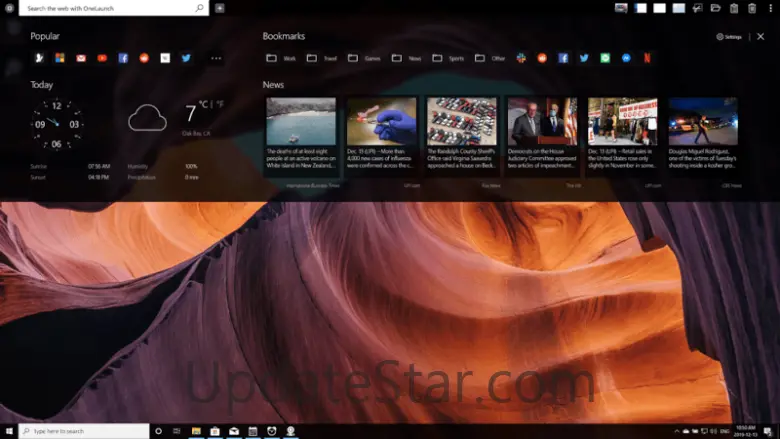Switch temperature unit to Fahrenheit
This screenshot has width=780, height=439.
220,104
